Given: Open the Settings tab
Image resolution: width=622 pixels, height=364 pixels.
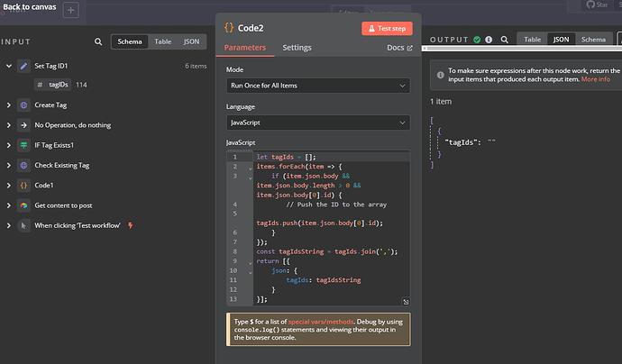Looking at the screenshot, I should (x=297, y=48).
